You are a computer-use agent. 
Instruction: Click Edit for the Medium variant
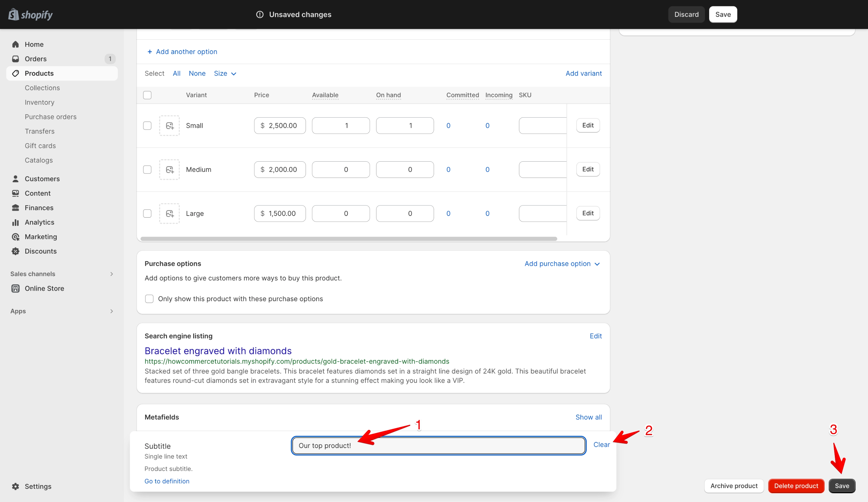coord(588,169)
